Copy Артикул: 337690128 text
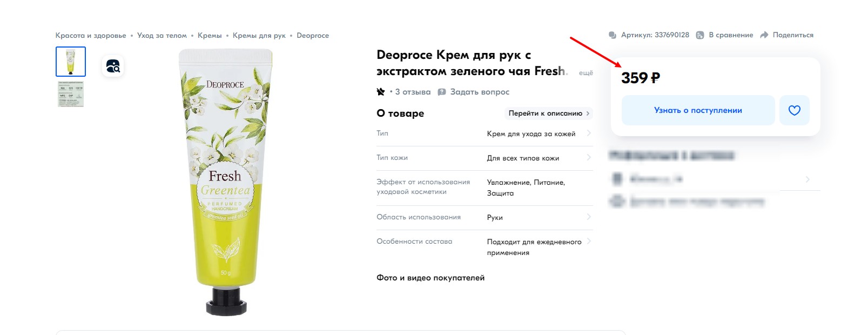The height and width of the screenshot is (335, 868). (x=655, y=35)
